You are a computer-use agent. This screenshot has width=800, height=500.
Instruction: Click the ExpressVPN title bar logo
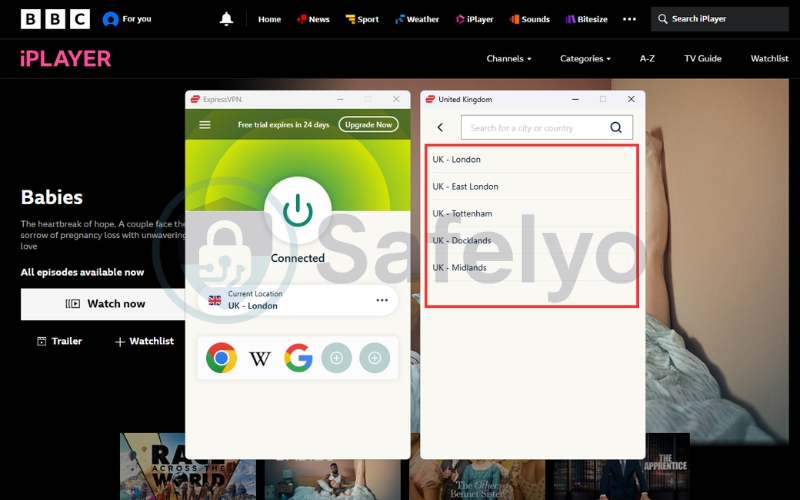click(x=195, y=99)
